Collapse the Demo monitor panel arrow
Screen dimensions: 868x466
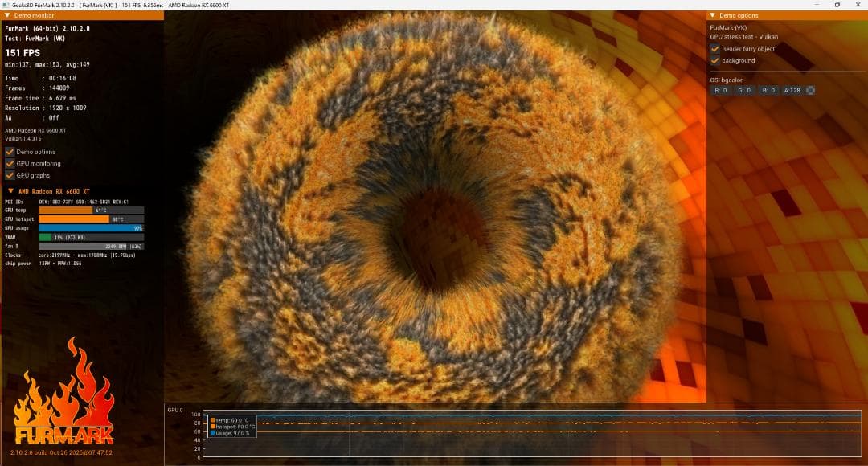click(6, 15)
